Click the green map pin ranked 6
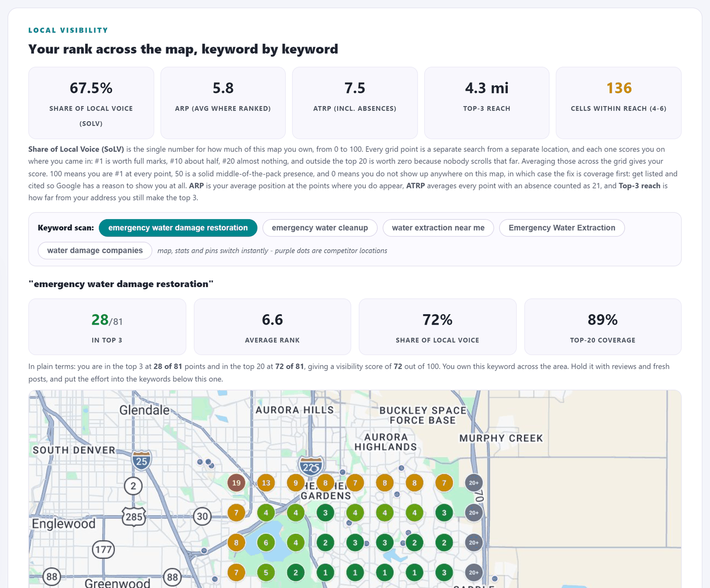The width and height of the screenshot is (710, 588). (266, 543)
